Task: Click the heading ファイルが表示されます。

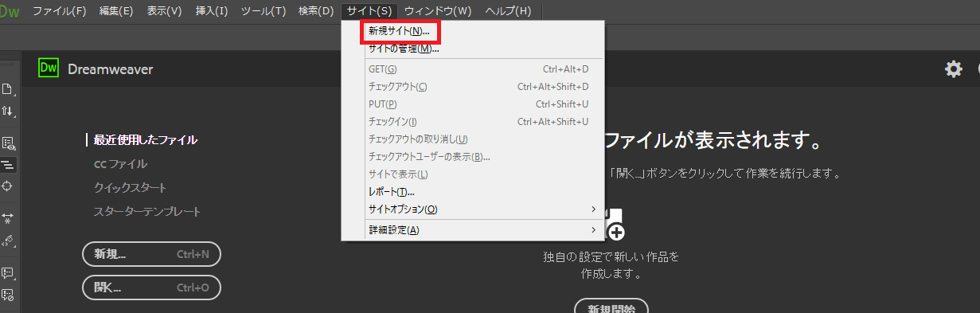Action: [x=713, y=142]
